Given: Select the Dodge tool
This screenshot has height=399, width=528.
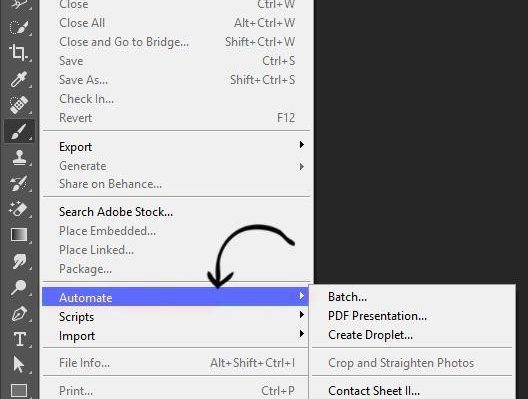Looking at the screenshot, I should tap(19, 287).
